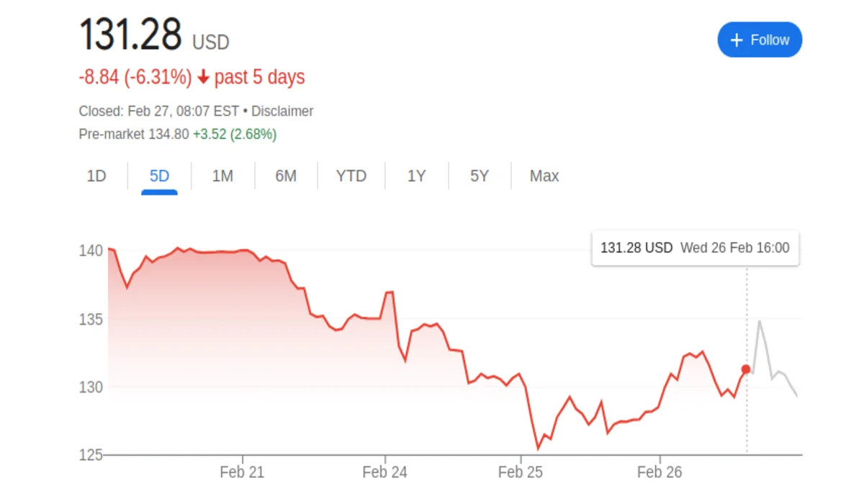
Task: Click the Follow button
Action: (760, 40)
